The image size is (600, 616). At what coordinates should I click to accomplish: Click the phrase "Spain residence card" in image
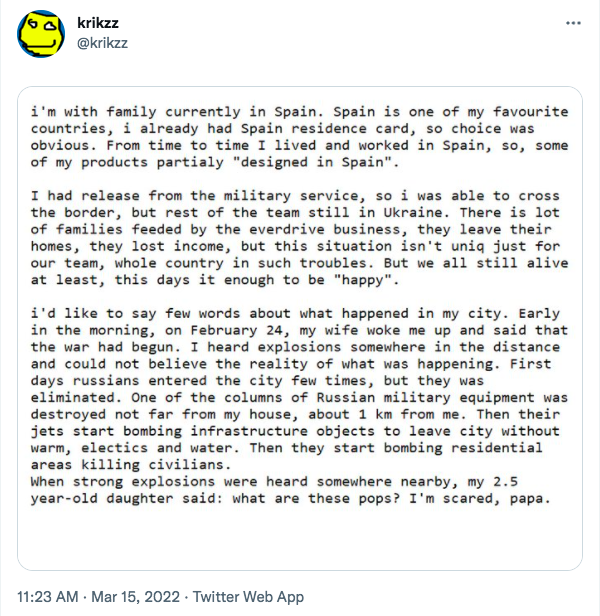pos(324,129)
